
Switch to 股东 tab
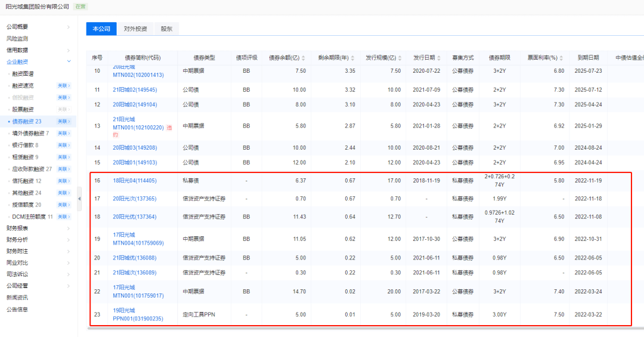tap(166, 29)
